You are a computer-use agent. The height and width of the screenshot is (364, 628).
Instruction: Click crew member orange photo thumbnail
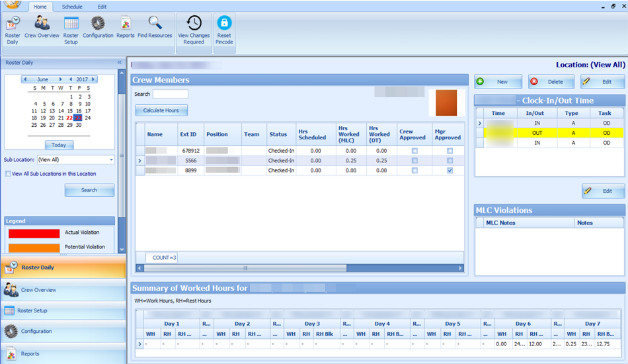[x=446, y=103]
